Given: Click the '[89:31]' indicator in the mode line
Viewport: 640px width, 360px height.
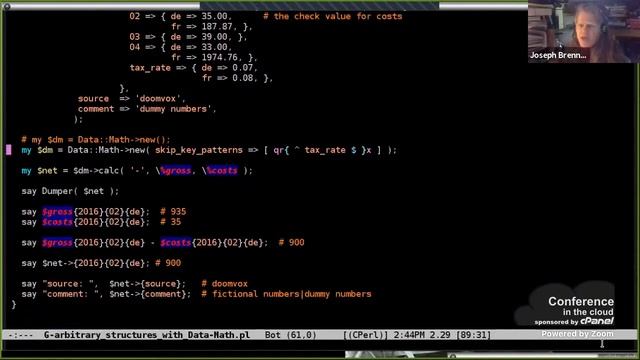Looking at the screenshot, I should click(473, 335).
